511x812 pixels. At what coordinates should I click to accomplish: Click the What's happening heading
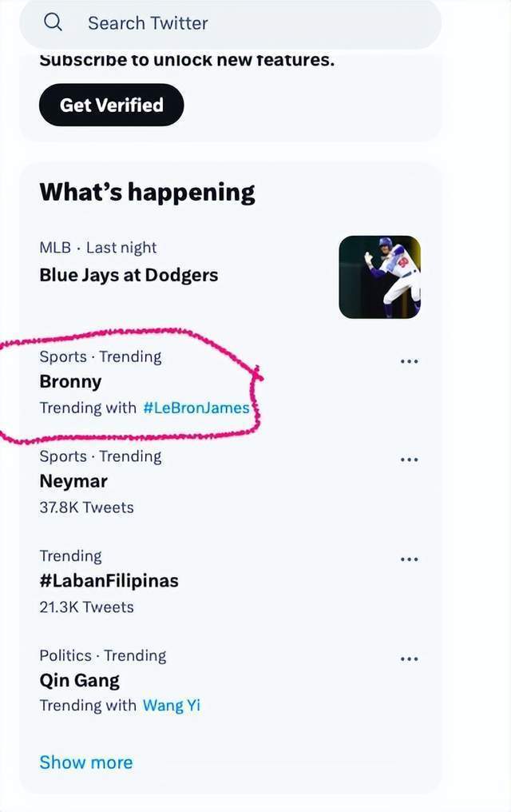click(147, 192)
